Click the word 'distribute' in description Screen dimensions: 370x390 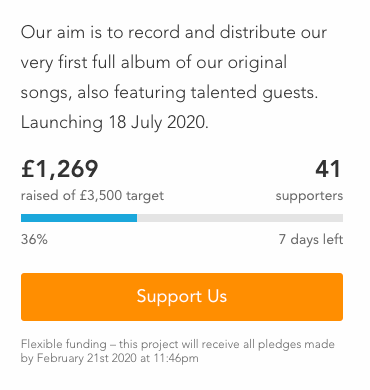pos(258,32)
